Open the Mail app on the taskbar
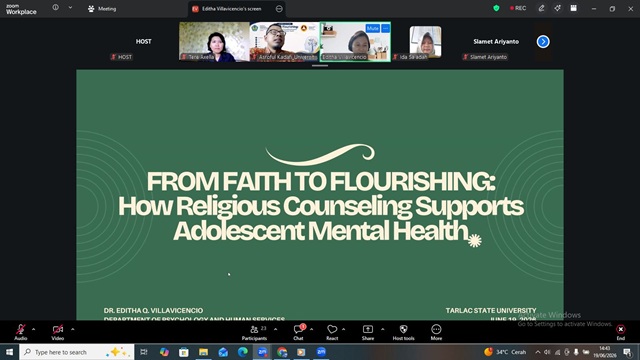The image size is (640, 360). 223,352
